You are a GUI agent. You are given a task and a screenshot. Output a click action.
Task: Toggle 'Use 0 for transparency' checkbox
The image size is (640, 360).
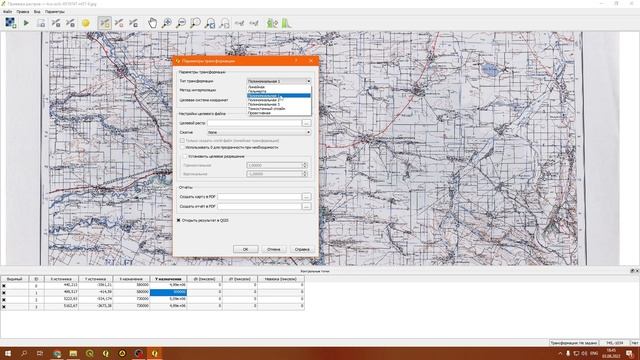(x=182, y=147)
